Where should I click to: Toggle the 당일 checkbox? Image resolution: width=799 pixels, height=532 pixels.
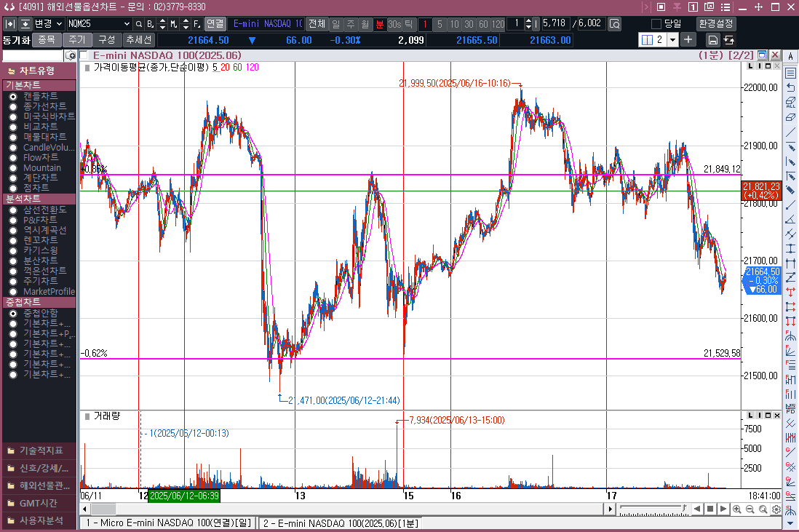click(657, 24)
